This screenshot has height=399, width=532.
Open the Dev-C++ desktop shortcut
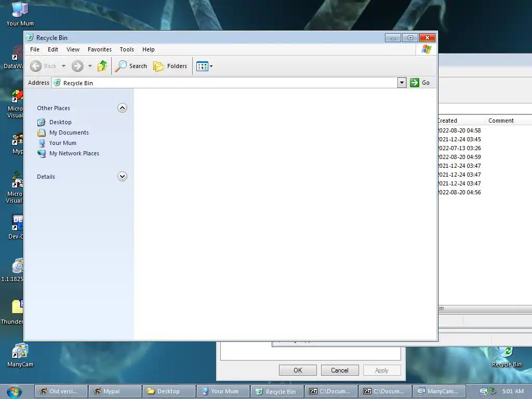tap(15, 227)
